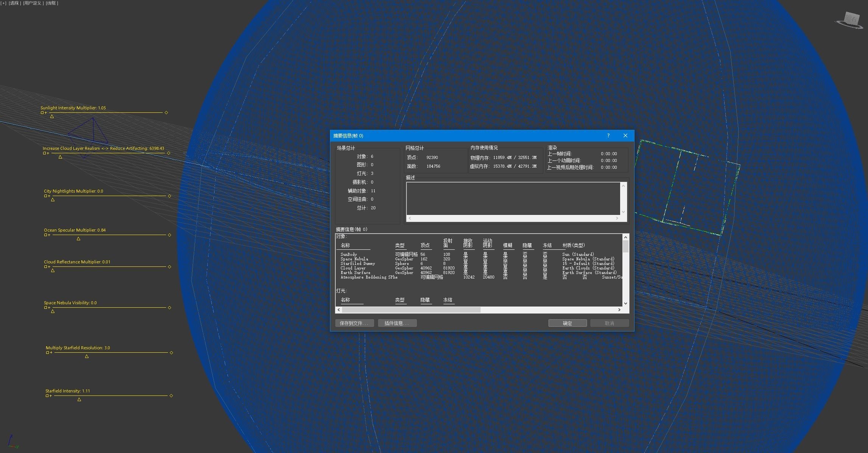Click inside the 描述 description text box

[x=513, y=198]
